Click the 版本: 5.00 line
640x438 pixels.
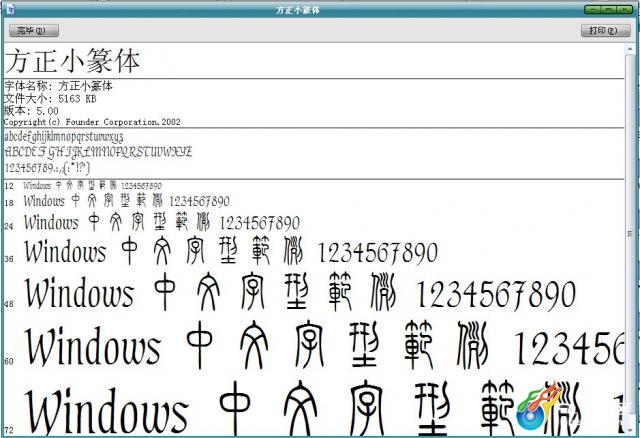click(31, 111)
